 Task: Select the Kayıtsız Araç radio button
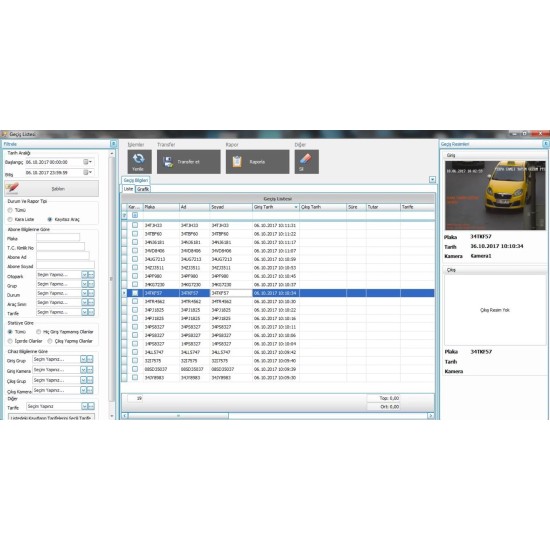click(x=50, y=219)
